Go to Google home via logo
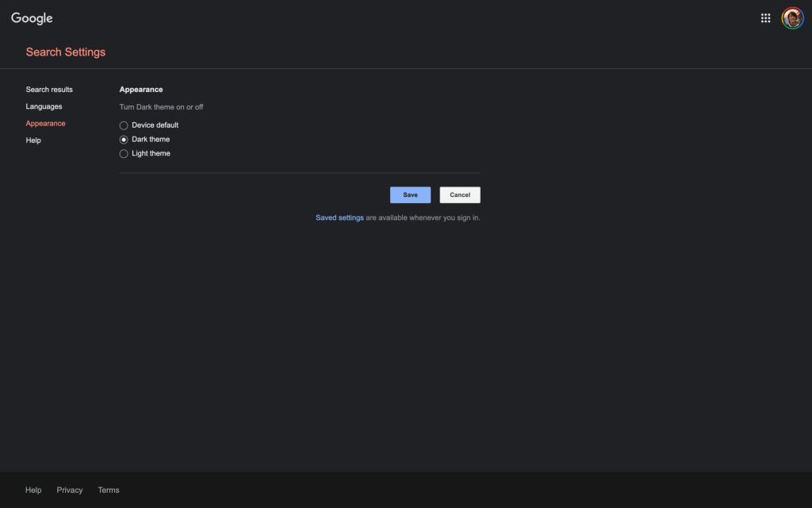Viewport: 812px width, 508px height. pos(32,18)
